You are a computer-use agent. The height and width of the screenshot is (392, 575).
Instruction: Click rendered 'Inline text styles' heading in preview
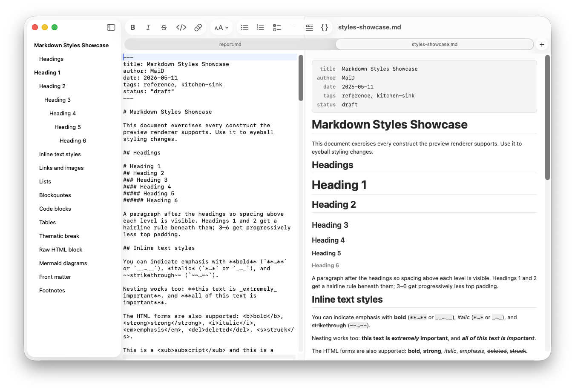pos(347,300)
